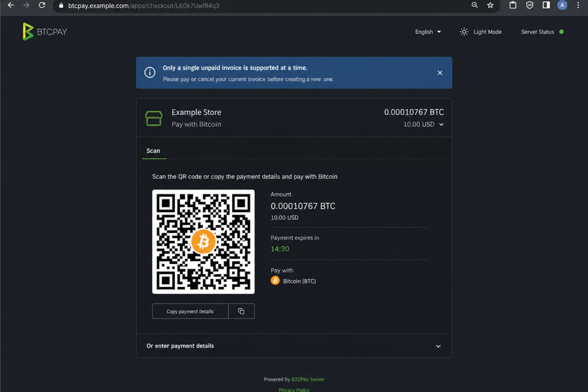Open the Privacy Policy link
This screenshot has width=588, height=392.
294,389
